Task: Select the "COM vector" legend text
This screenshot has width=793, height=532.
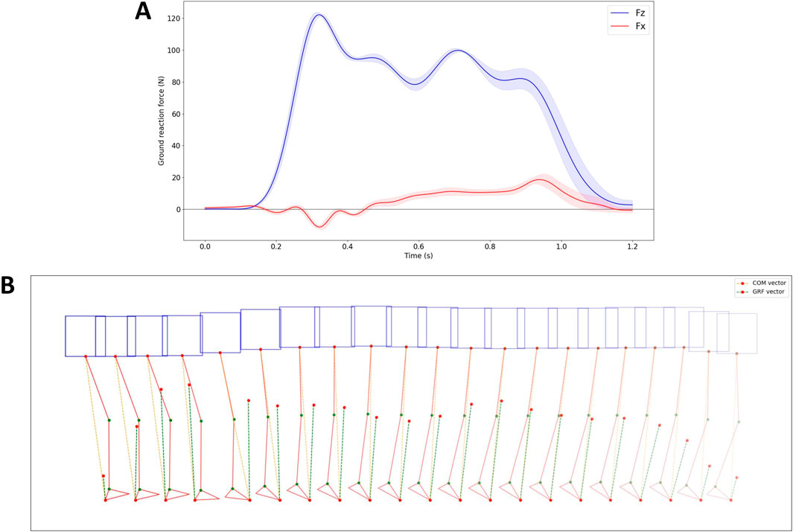Action: point(769,283)
